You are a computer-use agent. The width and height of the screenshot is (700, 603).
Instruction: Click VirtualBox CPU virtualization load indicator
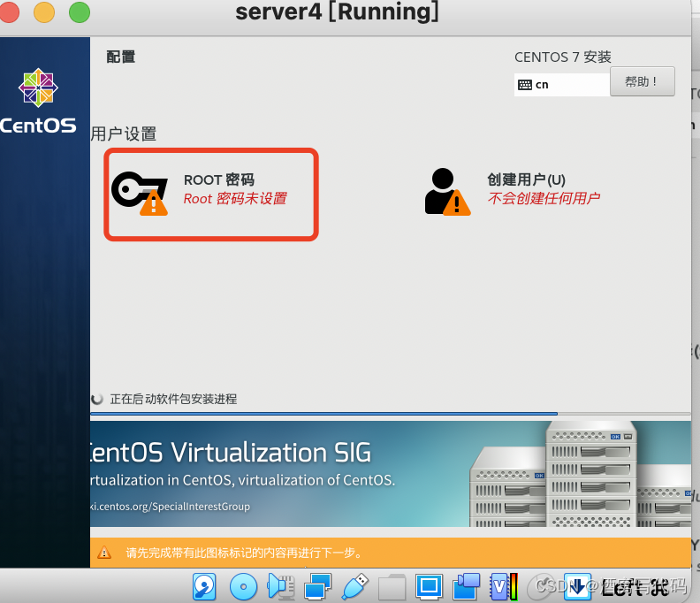click(504, 586)
